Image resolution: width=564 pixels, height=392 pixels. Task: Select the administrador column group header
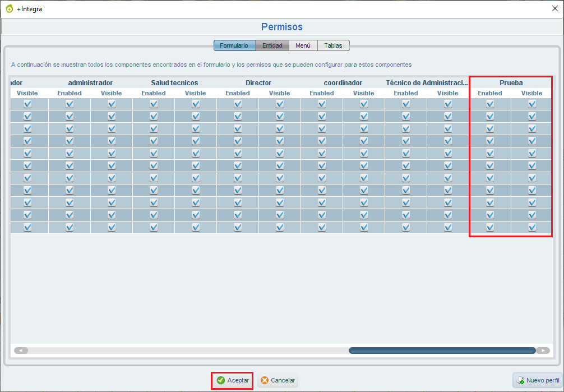click(90, 83)
